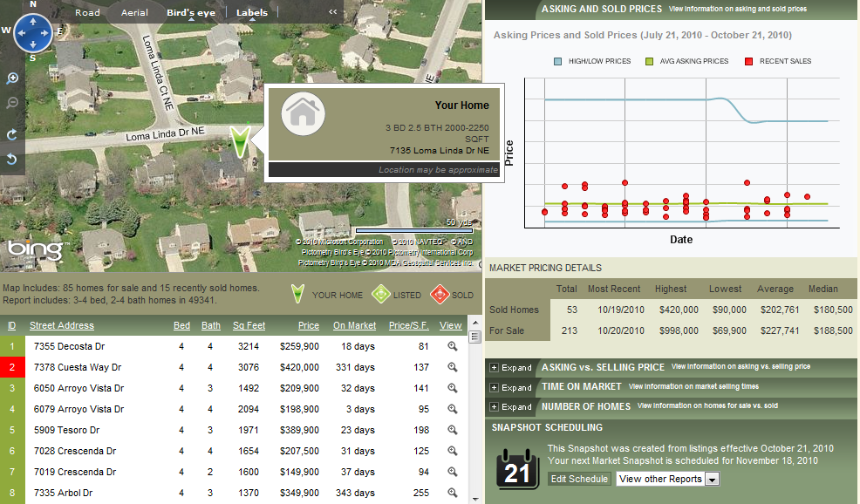Click For Sale highest value $998,000
860x504 pixels.
679,330
